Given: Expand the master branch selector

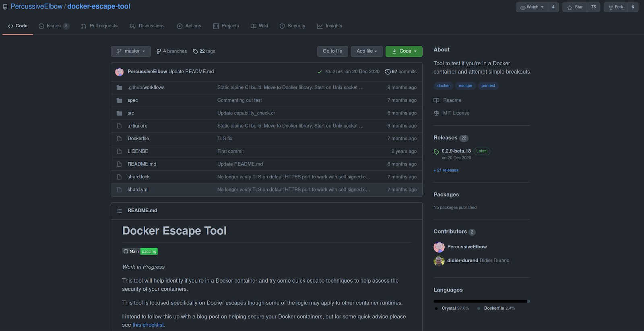Looking at the screenshot, I should [x=131, y=51].
